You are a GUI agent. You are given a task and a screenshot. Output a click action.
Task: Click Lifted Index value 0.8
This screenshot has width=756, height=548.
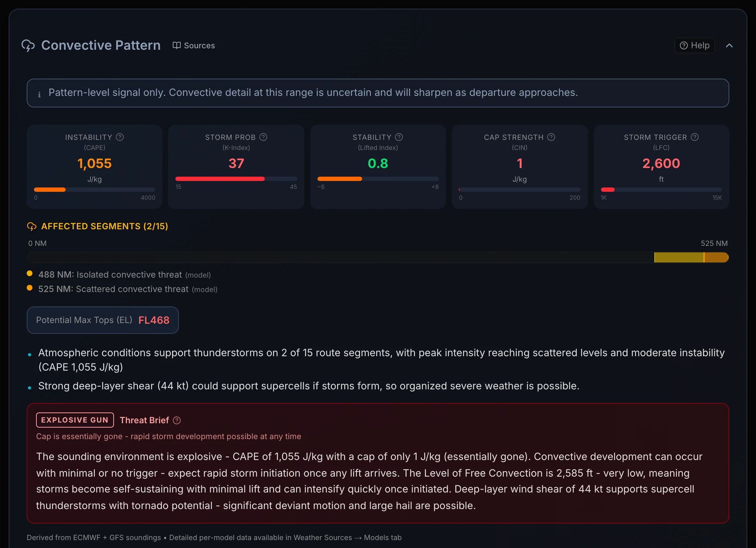click(x=378, y=163)
